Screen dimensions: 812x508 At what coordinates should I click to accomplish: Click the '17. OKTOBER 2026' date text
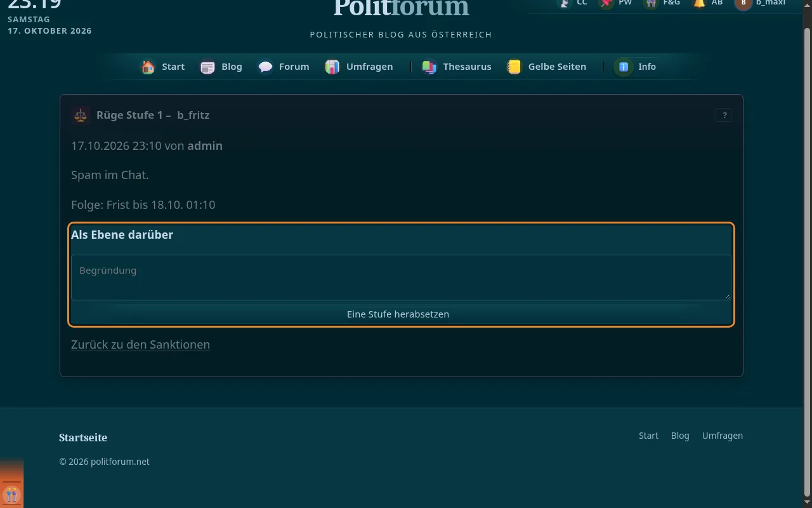click(x=49, y=30)
